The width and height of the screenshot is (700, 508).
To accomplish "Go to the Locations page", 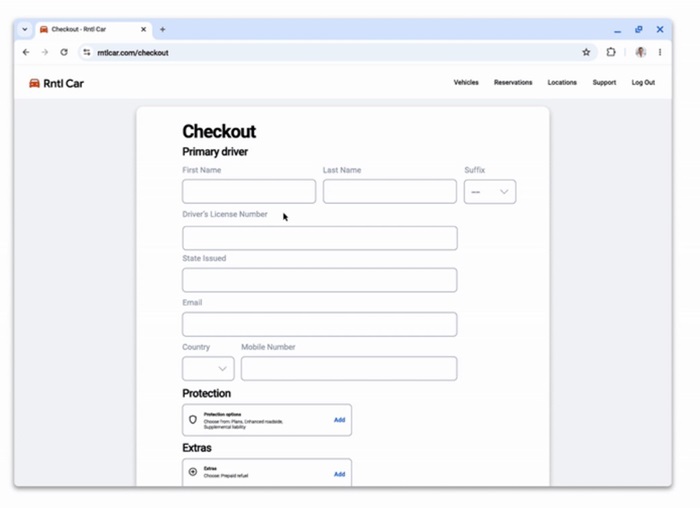I will tap(562, 83).
